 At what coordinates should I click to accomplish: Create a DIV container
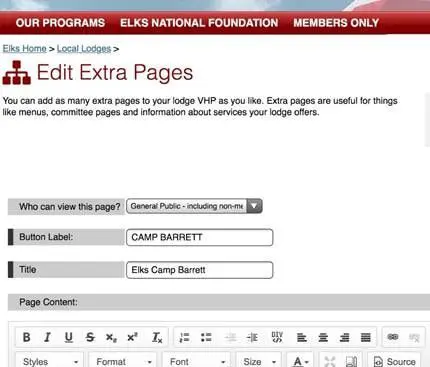(277, 337)
